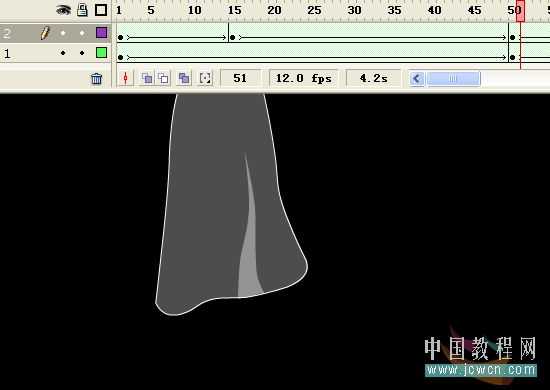
Task: Toggle visibility dot of layer 2
Action: (63, 33)
